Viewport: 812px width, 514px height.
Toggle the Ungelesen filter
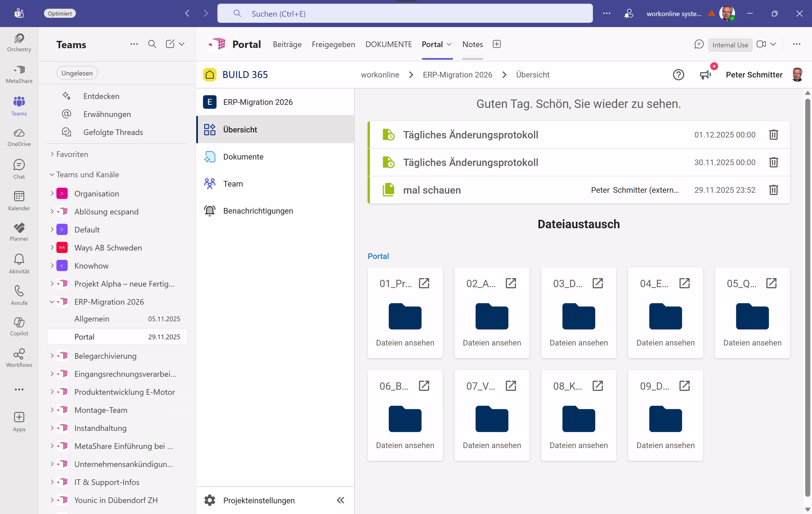pos(77,73)
